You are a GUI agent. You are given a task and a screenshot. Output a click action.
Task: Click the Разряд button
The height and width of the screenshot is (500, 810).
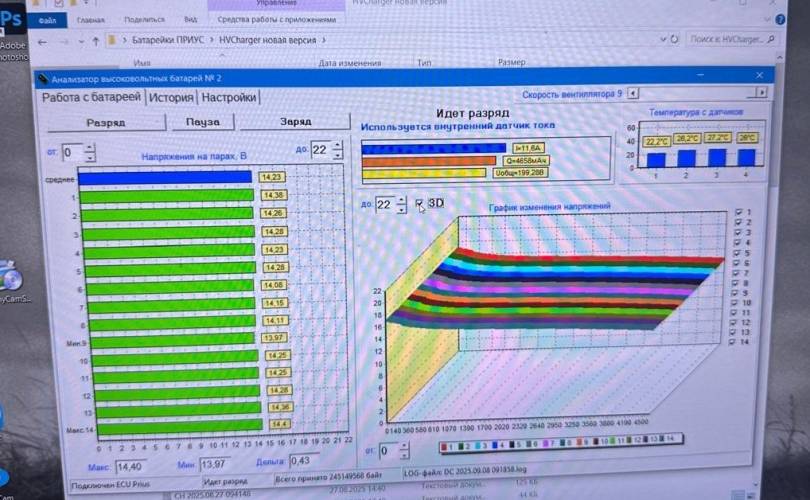pos(106,122)
